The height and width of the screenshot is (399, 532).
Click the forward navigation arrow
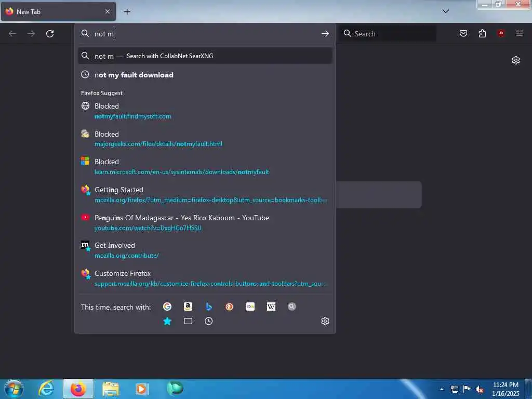pos(31,34)
